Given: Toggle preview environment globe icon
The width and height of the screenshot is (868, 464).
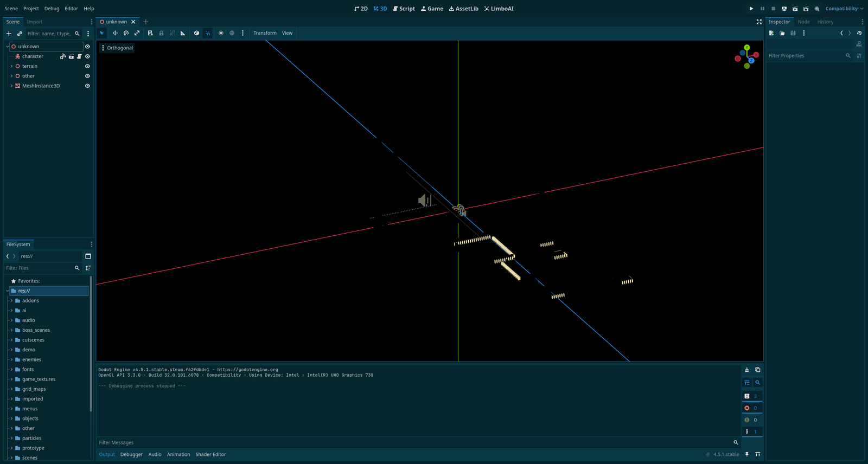Looking at the screenshot, I should [232, 33].
